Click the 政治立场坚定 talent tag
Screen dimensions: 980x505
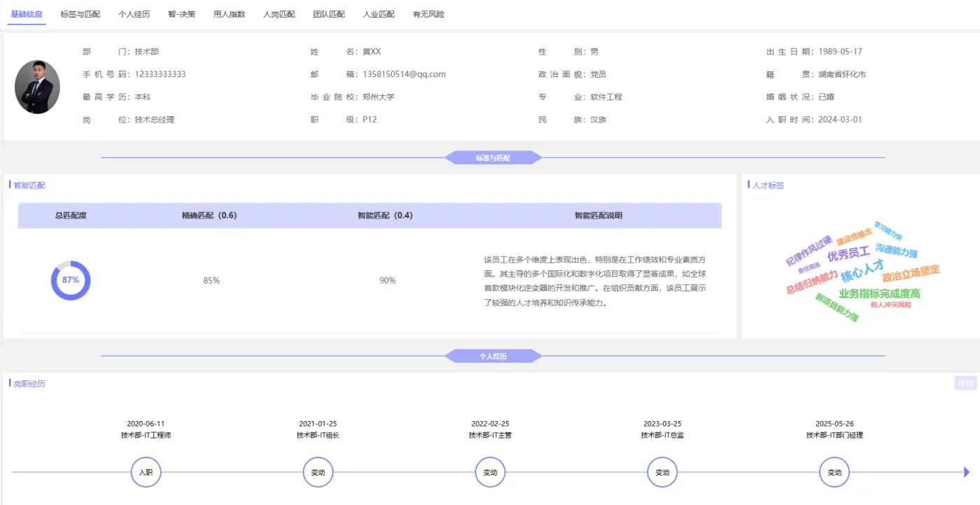point(911,272)
